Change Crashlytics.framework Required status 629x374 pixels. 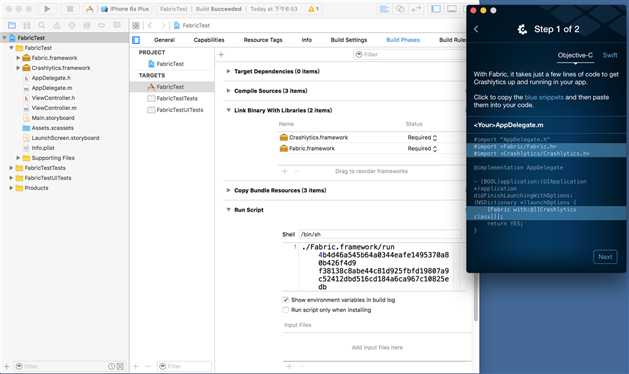click(x=422, y=137)
